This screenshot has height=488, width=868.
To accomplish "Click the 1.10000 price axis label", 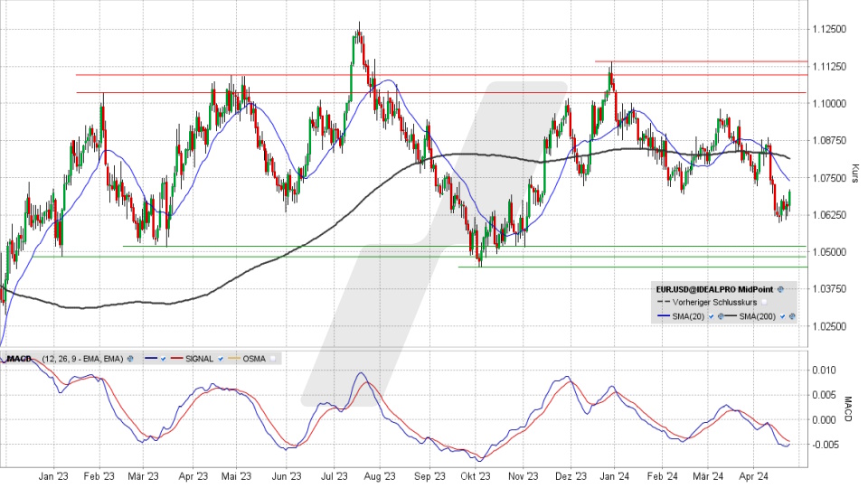I will tap(827, 103).
